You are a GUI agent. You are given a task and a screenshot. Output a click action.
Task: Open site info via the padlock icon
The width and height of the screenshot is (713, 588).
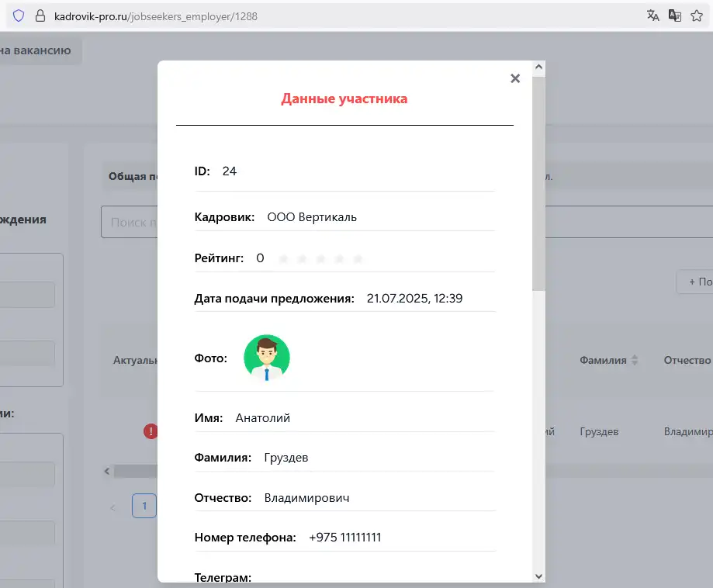[41, 16]
